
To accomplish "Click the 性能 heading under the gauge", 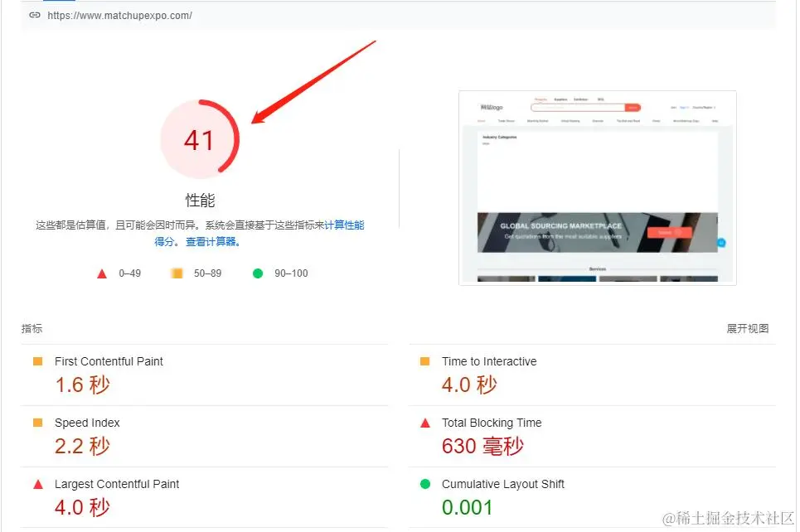I will tap(200, 201).
